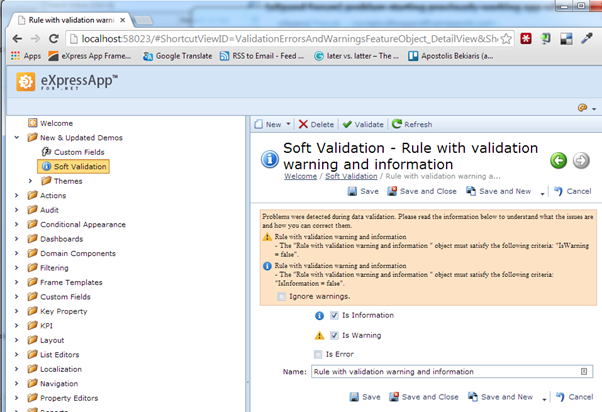Open the theme palette icon menu
Image resolution: width=602 pixels, height=412 pixels.
coord(582,108)
